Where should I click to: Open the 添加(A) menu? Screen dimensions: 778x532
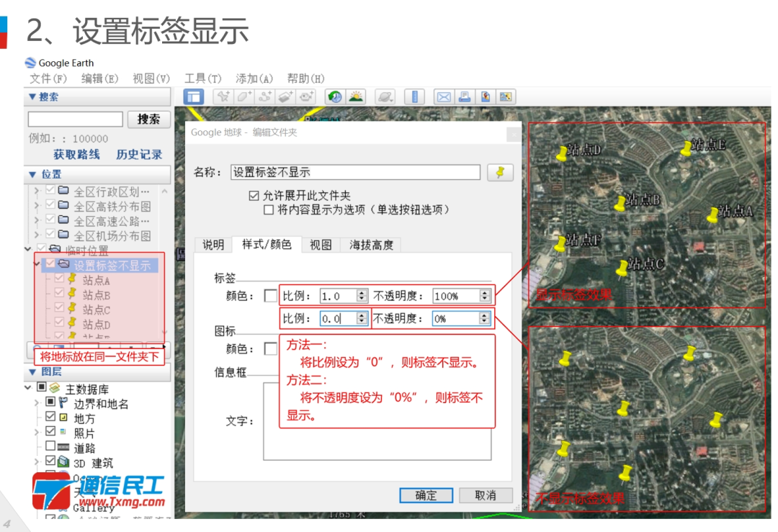(x=254, y=78)
